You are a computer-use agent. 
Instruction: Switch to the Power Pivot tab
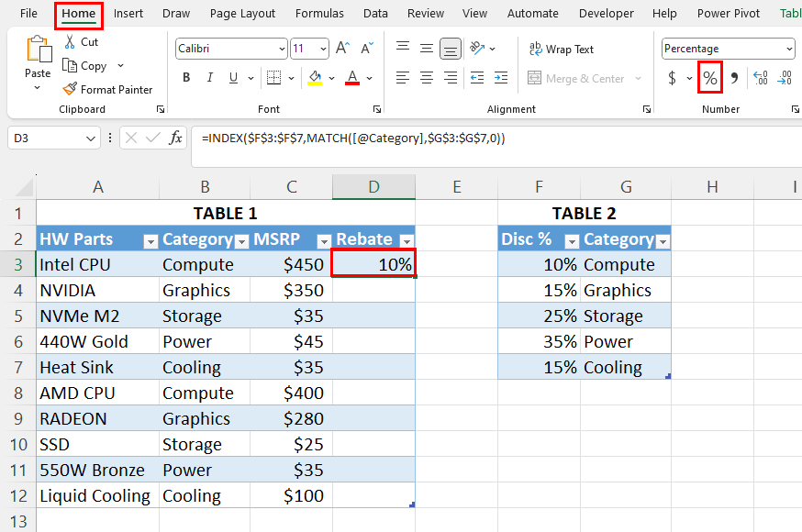coord(729,13)
